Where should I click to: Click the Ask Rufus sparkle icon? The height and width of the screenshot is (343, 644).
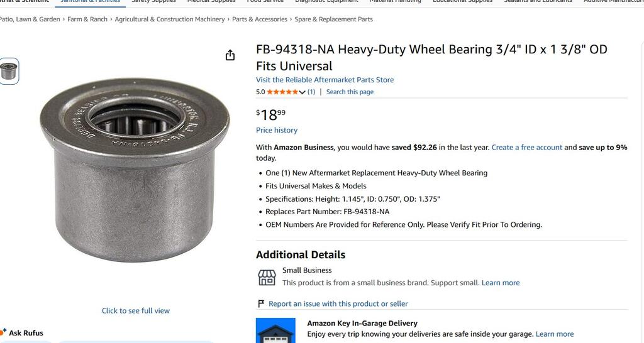point(4,332)
